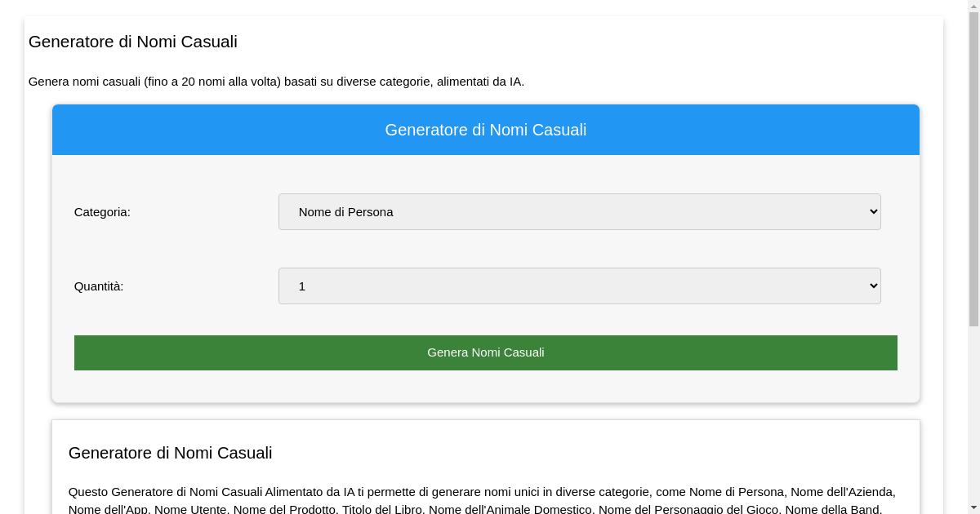This screenshot has width=980, height=514.
Task: Select the combo box showing quantity 1
Action: pyautogui.click(x=580, y=286)
